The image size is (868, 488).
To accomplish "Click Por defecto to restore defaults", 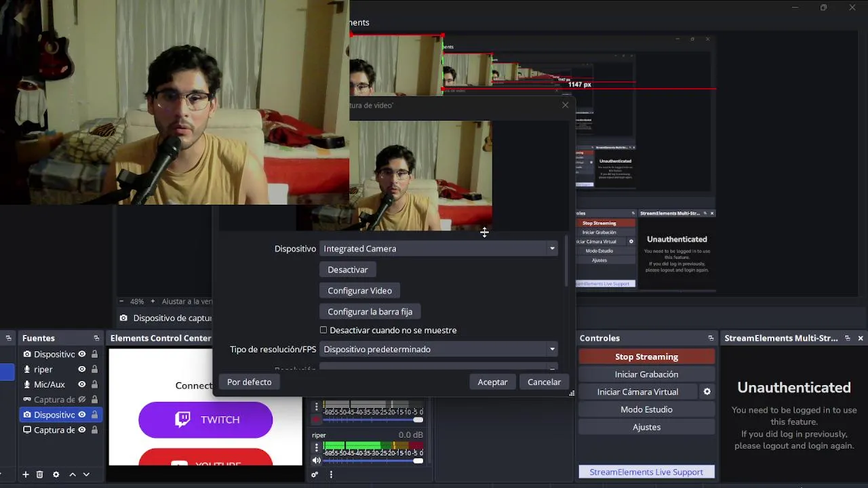I will [249, 382].
